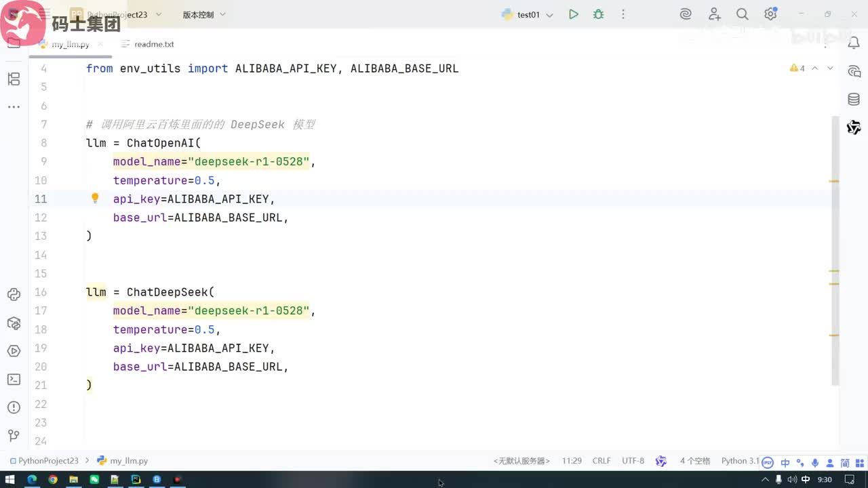Jump to next highlighted problem arrow
This screenshot has height=488, width=868.
830,68
